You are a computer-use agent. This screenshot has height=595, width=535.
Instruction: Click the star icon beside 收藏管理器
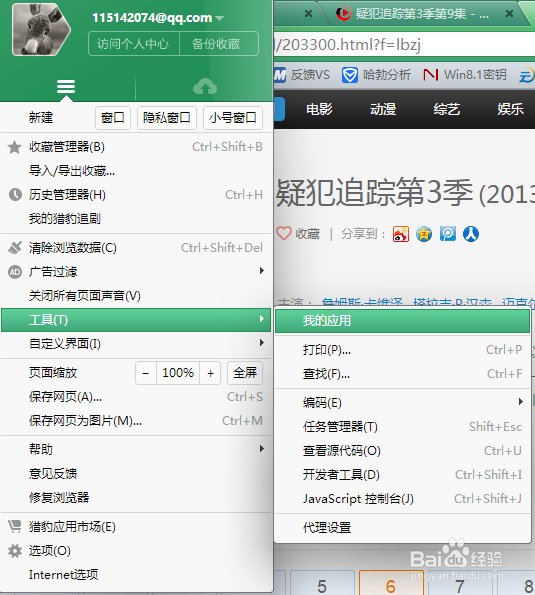pyautogui.click(x=14, y=147)
